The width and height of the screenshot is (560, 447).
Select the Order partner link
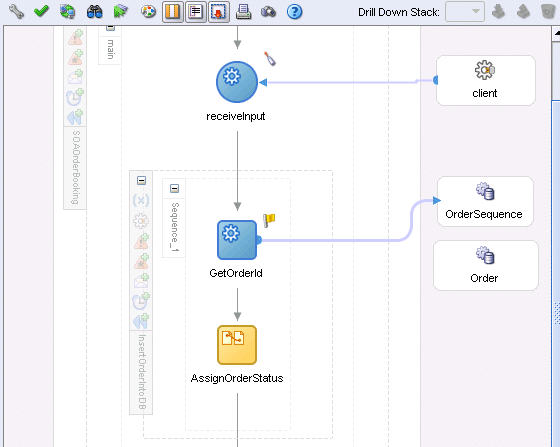click(x=486, y=265)
